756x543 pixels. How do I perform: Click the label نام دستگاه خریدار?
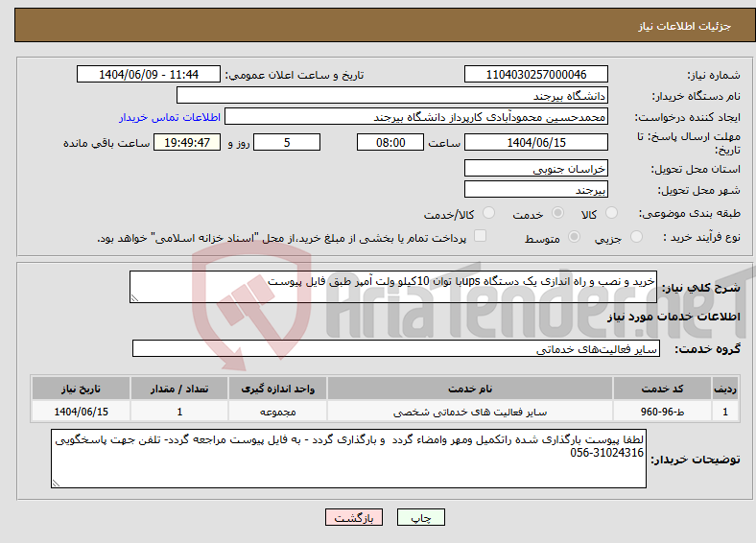696,96
